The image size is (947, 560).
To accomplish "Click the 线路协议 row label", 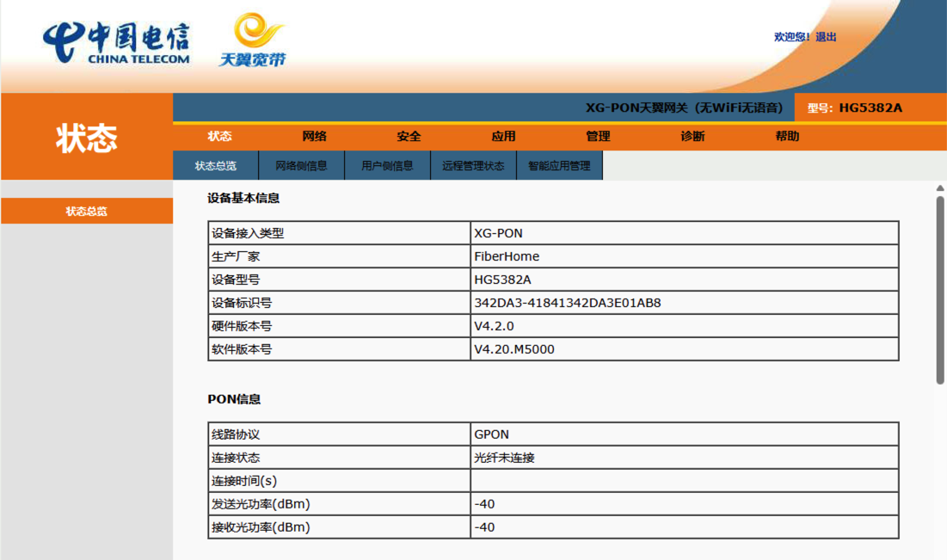I will [236, 434].
